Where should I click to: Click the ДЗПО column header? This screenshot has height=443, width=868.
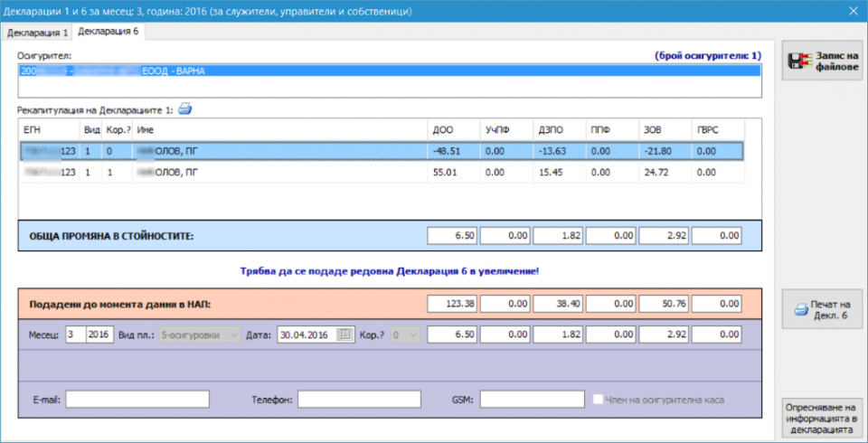pos(560,130)
